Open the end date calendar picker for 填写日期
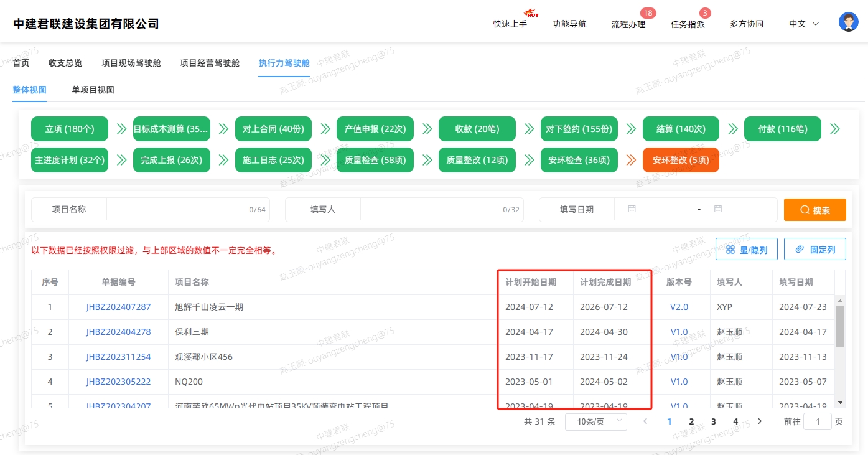The image size is (868, 455). tap(718, 210)
